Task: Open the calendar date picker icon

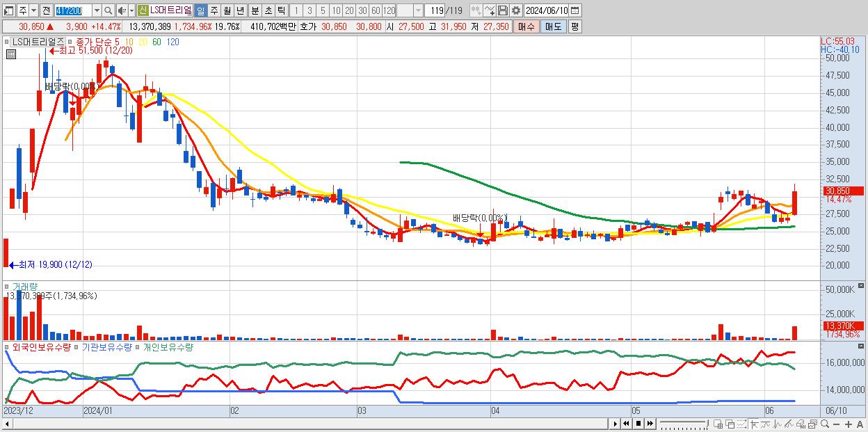Action: (x=574, y=10)
